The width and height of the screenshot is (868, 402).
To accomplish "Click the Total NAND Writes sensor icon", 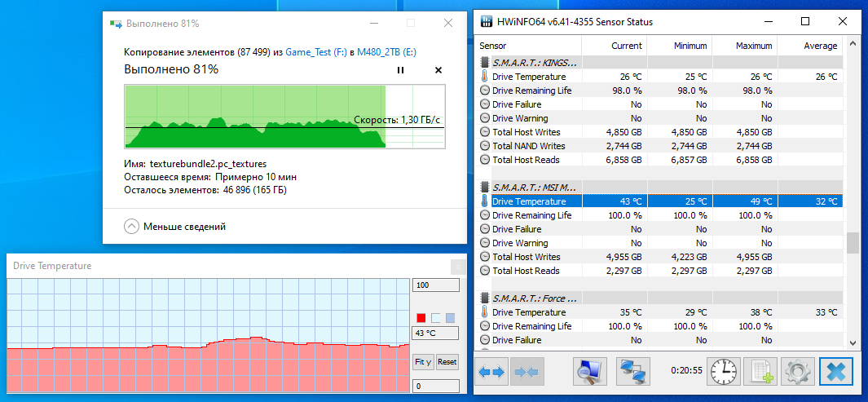I will pyautogui.click(x=484, y=146).
